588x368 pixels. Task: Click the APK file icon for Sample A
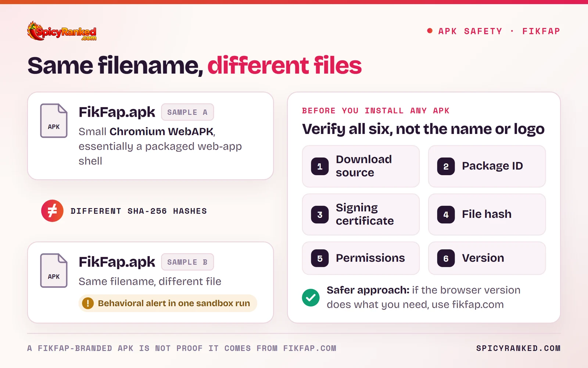click(54, 121)
